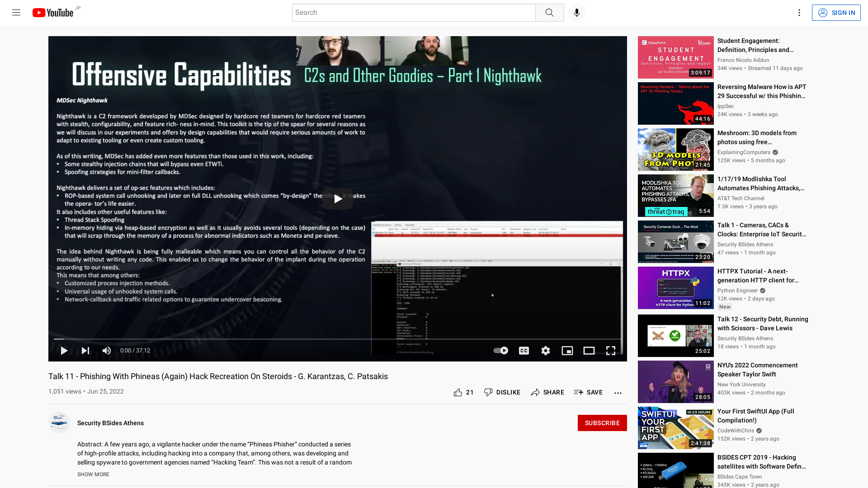Expand the description with SHOW MORE

pyautogui.click(x=93, y=474)
